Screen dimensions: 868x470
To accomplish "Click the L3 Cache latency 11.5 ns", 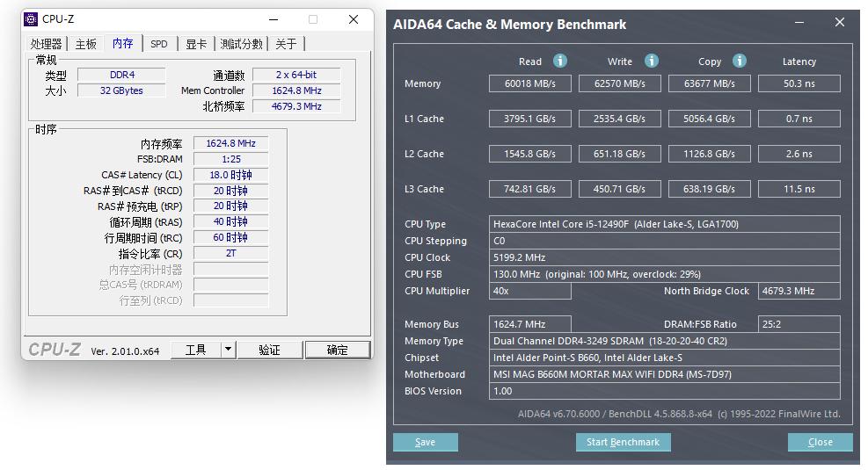I will pyautogui.click(x=799, y=189).
